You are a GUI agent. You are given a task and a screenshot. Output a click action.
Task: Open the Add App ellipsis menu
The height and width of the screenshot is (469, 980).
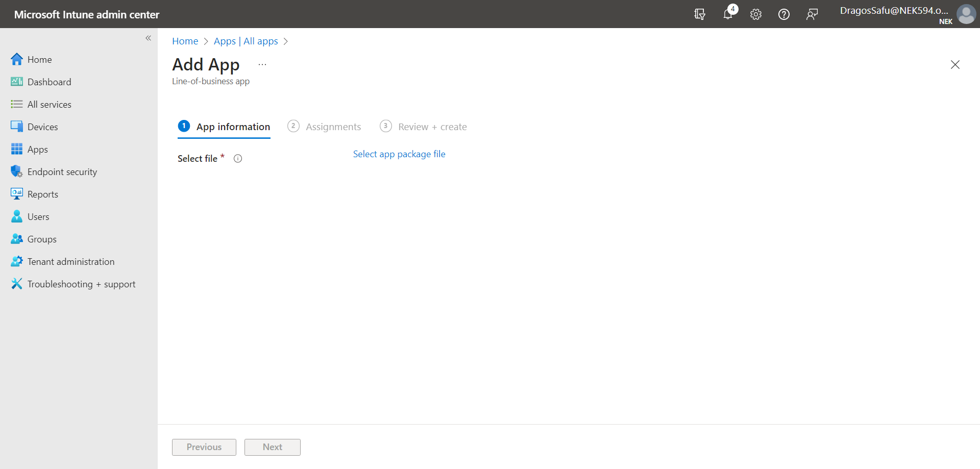tap(262, 65)
